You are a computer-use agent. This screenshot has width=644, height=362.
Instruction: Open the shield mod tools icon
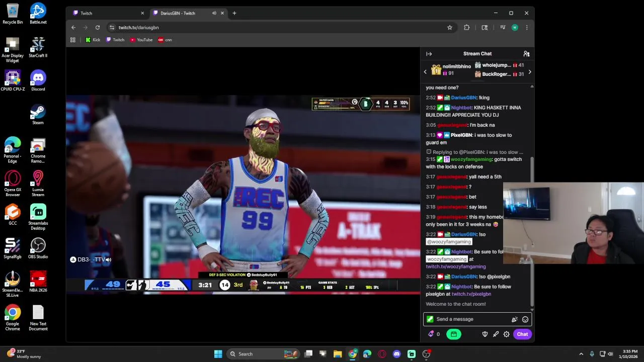tap(485, 334)
